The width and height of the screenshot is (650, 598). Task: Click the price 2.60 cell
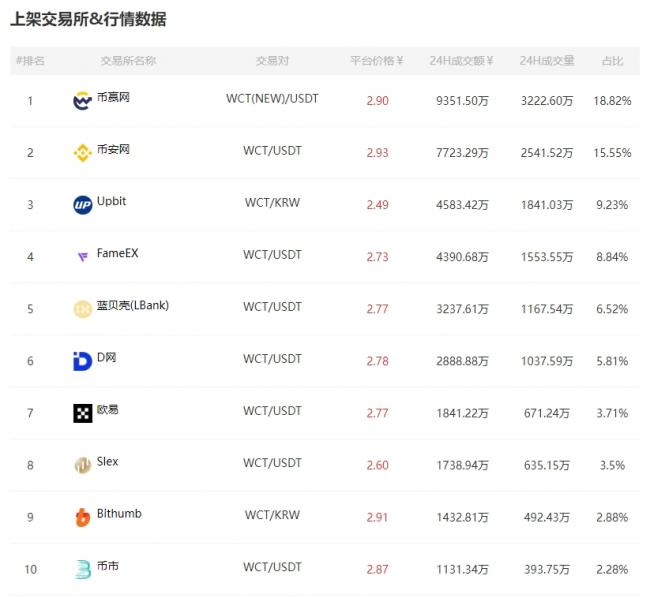tap(377, 465)
